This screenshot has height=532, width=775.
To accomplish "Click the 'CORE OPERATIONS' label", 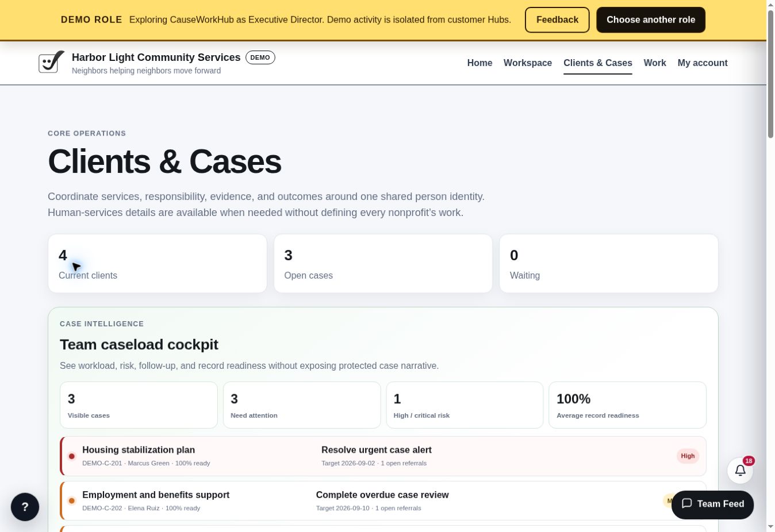I will tap(87, 133).
